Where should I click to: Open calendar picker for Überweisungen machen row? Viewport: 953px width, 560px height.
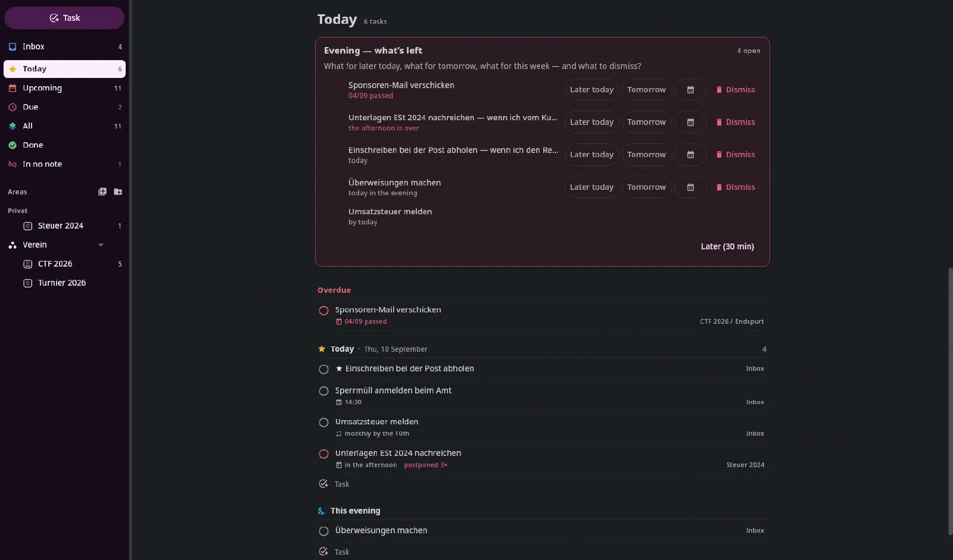pyautogui.click(x=690, y=187)
